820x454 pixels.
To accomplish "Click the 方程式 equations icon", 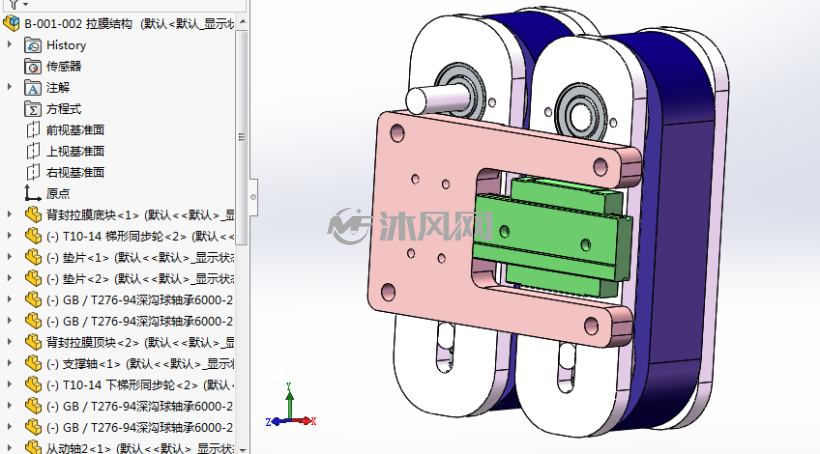I will (x=33, y=109).
